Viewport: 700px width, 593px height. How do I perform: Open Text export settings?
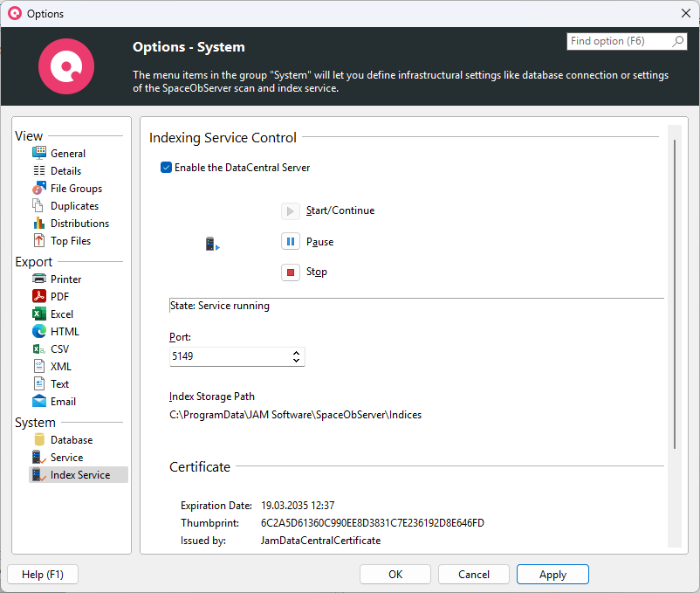[x=60, y=383]
